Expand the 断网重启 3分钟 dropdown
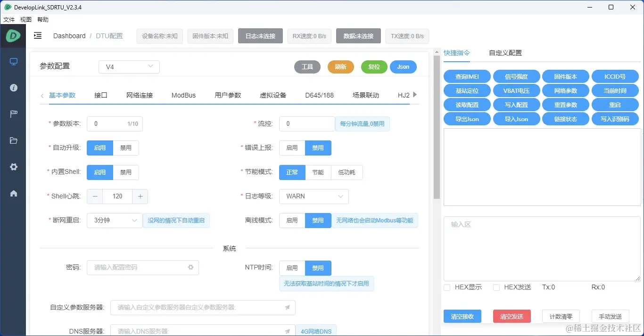644x336 pixels. [114, 220]
